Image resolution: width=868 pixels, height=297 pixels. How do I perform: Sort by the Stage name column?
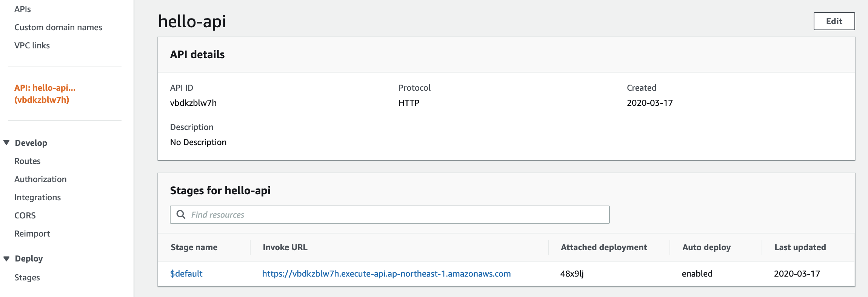point(194,247)
